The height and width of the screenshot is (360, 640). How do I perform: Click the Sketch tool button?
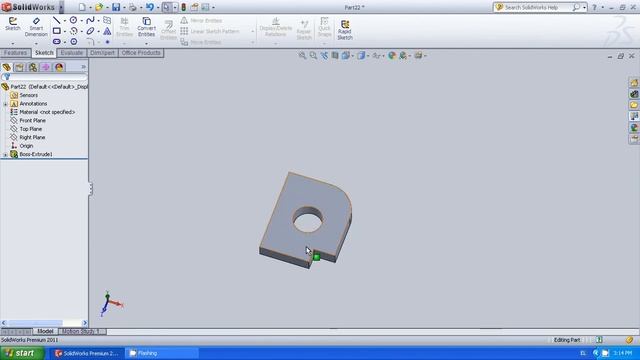click(x=13, y=24)
